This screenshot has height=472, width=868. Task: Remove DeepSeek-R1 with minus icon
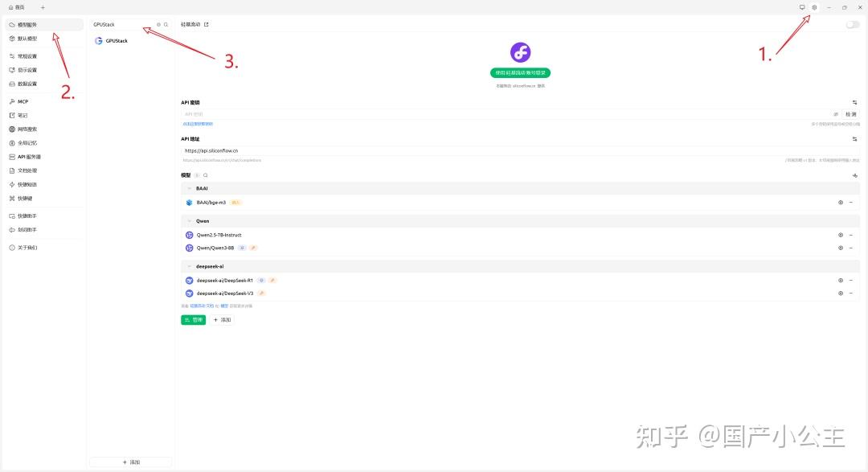click(x=851, y=281)
